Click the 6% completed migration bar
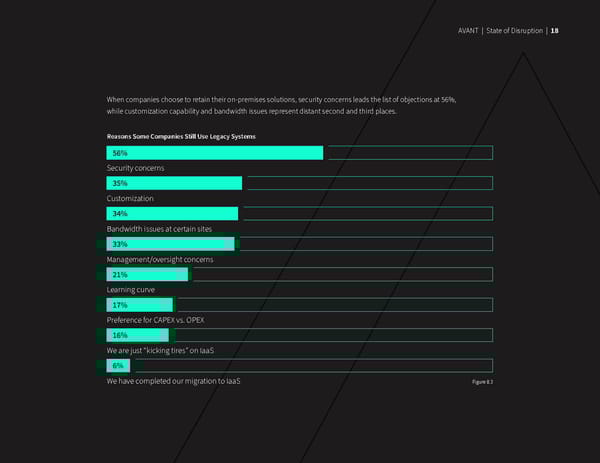The height and width of the screenshot is (463, 600). [115, 366]
